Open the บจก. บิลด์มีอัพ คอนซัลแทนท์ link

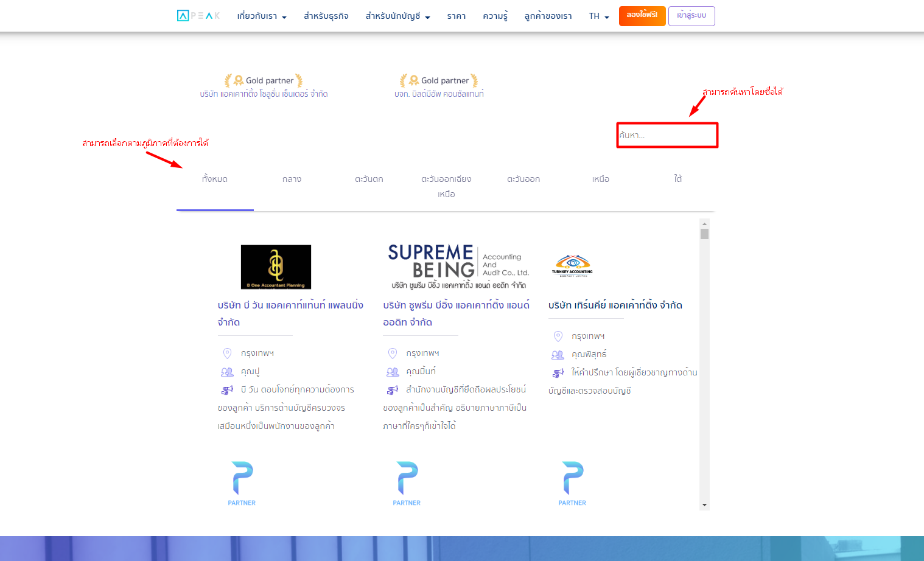[x=439, y=94]
